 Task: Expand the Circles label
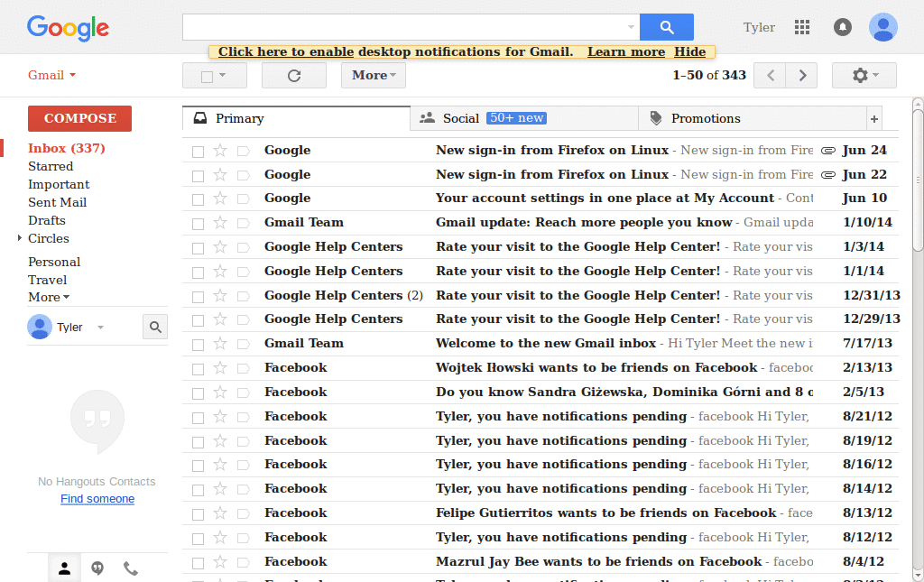[20, 238]
